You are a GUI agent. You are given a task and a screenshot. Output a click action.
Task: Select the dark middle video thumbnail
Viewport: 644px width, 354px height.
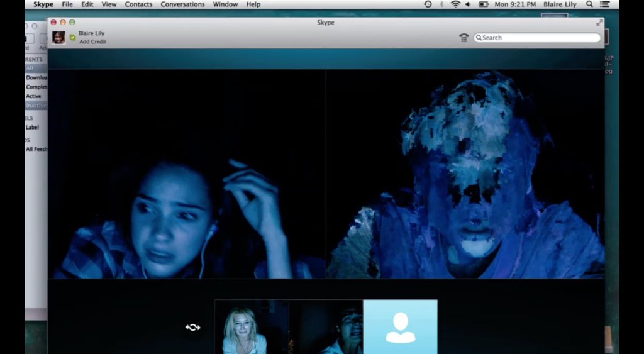click(326, 326)
